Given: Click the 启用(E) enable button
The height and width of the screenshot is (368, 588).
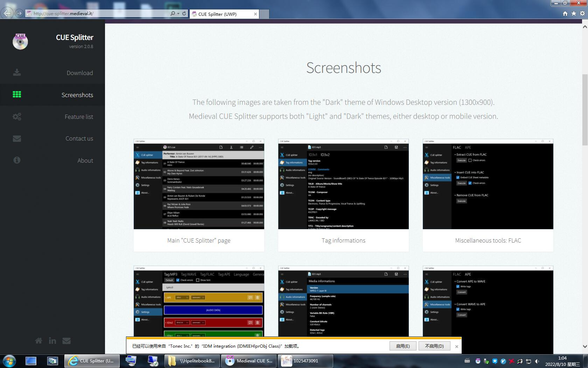Looking at the screenshot, I should [x=403, y=346].
